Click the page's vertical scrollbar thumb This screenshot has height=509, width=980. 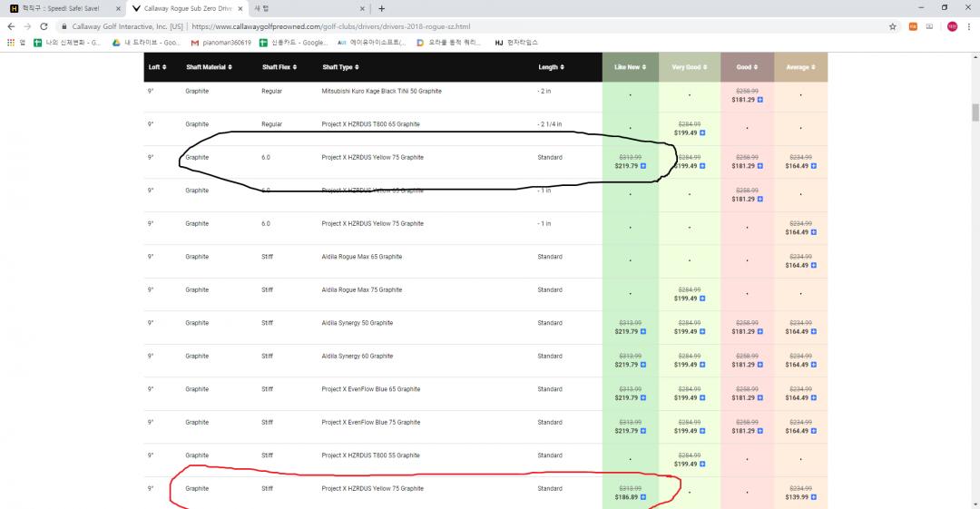[975, 112]
